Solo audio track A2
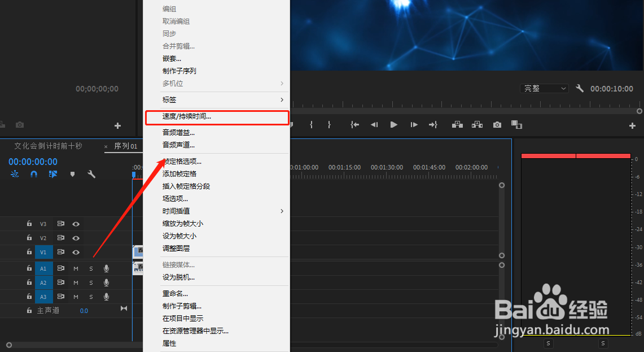 91,282
